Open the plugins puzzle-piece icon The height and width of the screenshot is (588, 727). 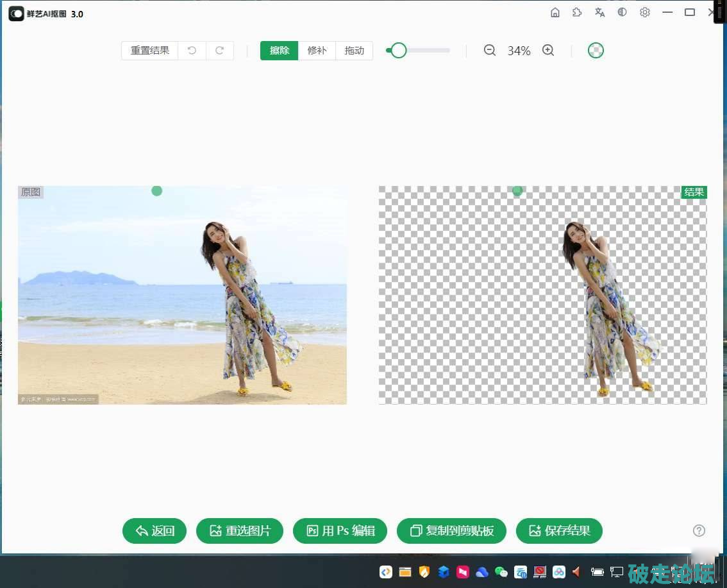[x=577, y=13]
